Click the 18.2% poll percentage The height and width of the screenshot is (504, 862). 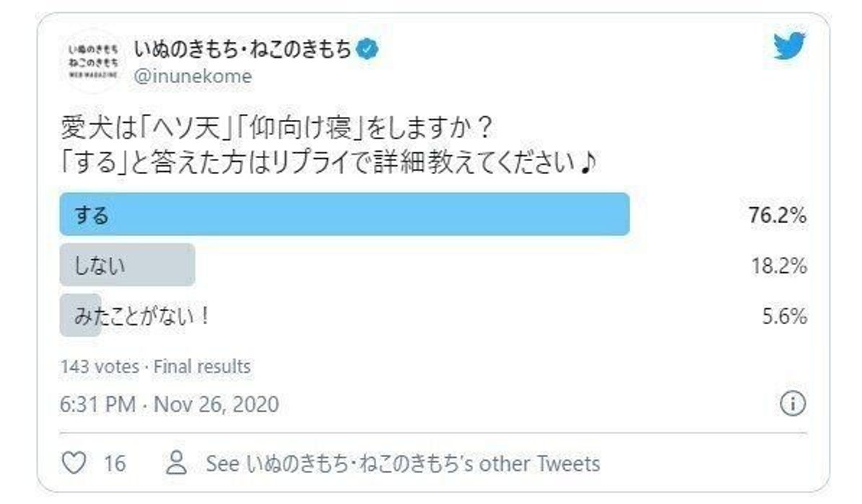click(x=777, y=266)
